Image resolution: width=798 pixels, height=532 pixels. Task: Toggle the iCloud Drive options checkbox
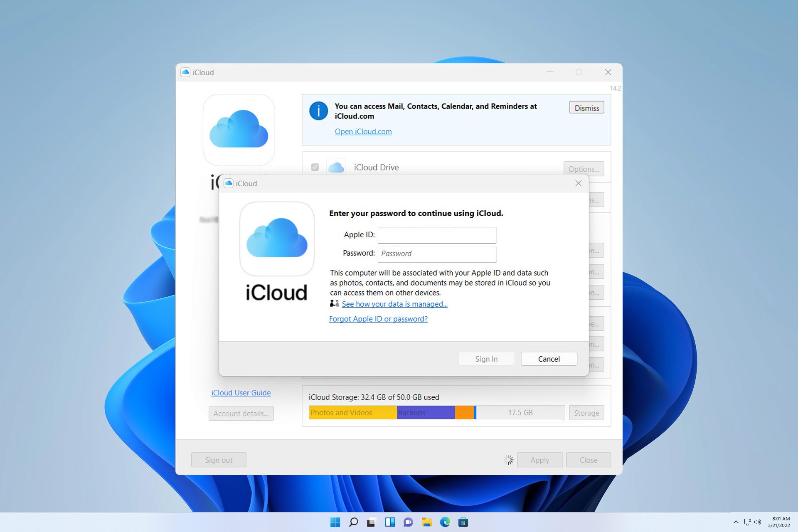point(315,167)
